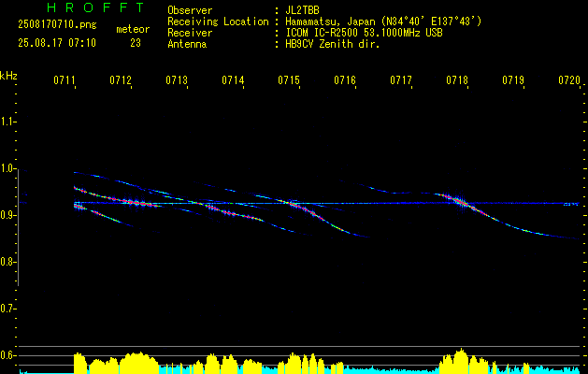Click the date stamp 25.08.17 07:10

[57, 43]
